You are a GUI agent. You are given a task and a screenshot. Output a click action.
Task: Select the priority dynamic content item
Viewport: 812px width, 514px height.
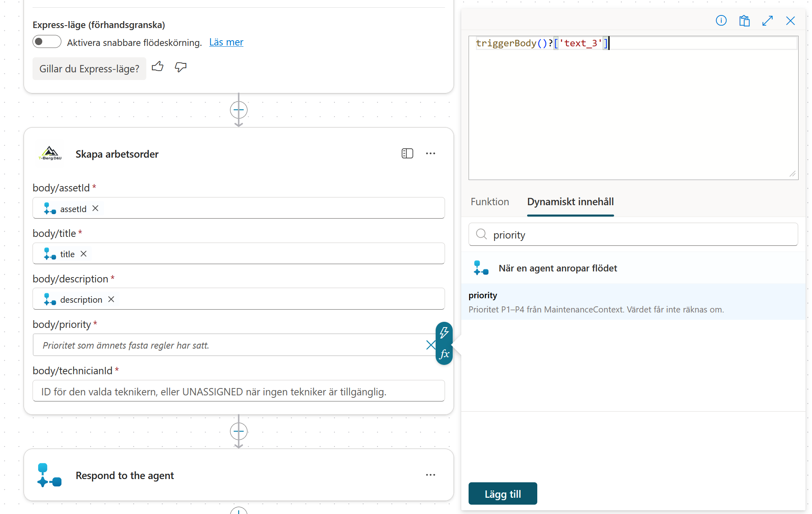pyautogui.click(x=633, y=302)
